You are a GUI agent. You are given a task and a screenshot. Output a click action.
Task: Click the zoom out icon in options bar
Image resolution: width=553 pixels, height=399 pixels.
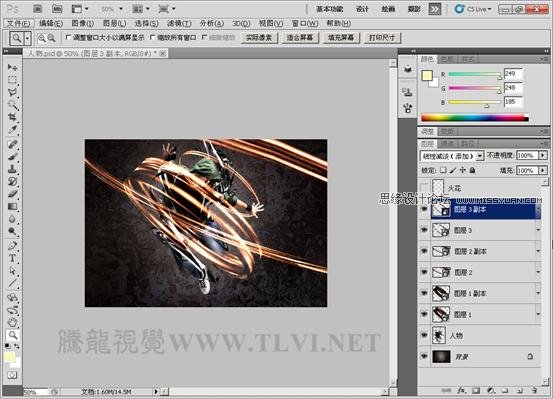click(x=51, y=38)
